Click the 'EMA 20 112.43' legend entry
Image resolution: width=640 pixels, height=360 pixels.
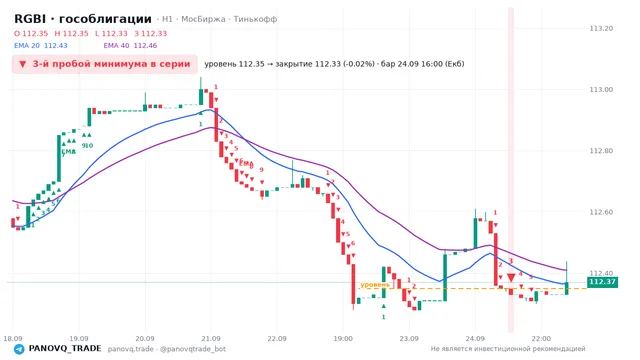click(41, 46)
